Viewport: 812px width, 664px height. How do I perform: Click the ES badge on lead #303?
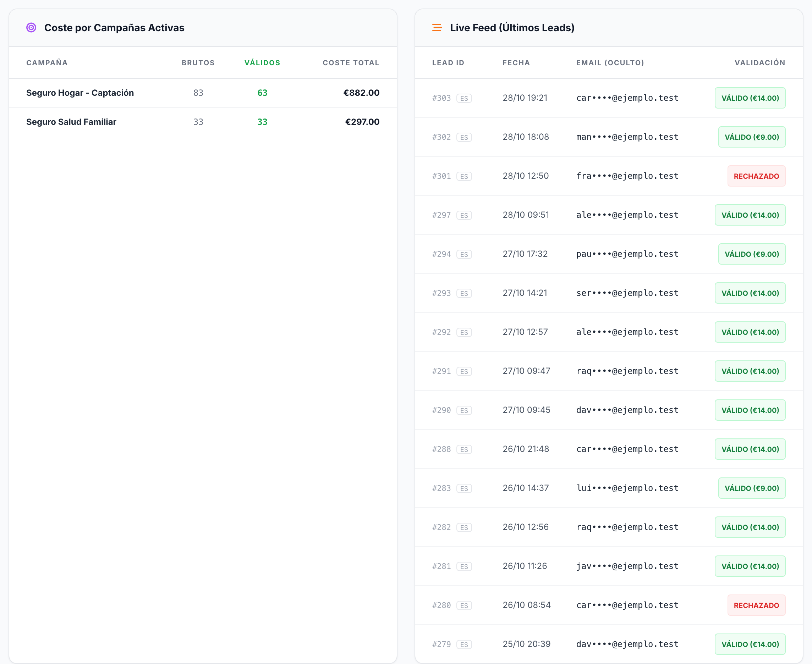point(464,98)
